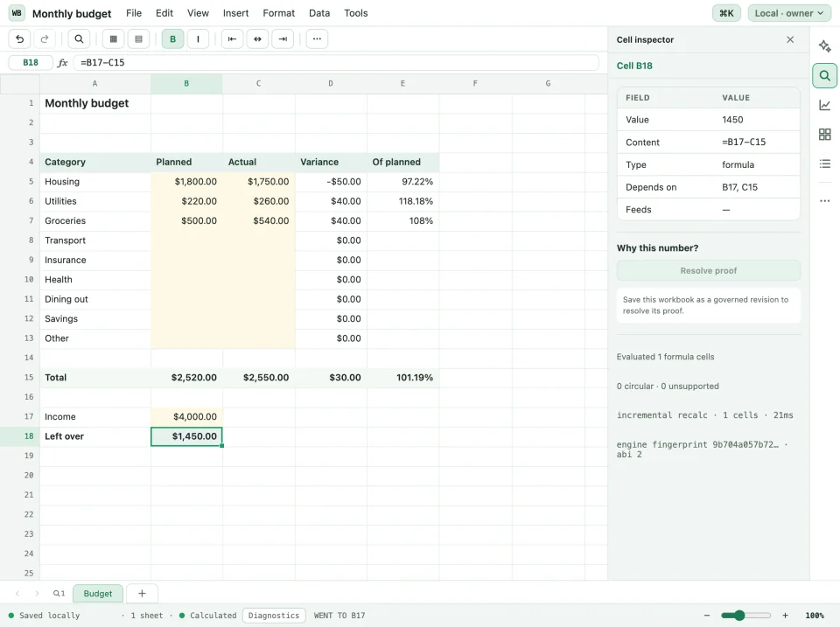The width and height of the screenshot is (840, 627).
Task: Select the Left over $1,450.00 cell
Action: [186, 436]
